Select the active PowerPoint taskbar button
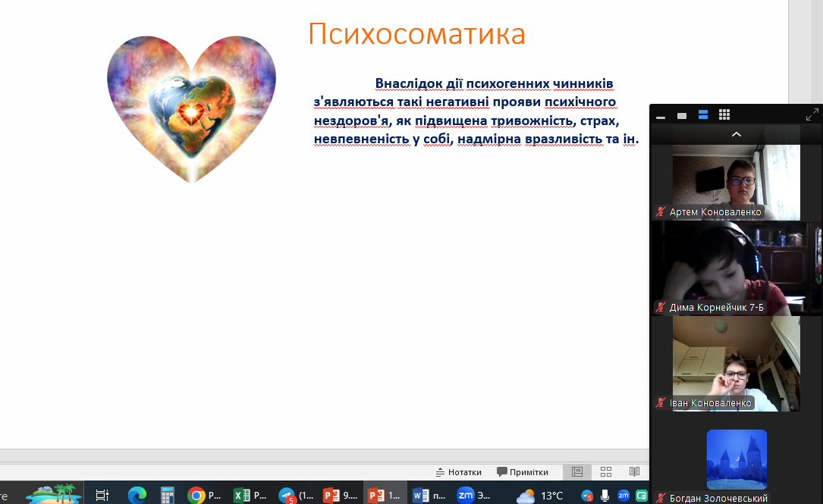Viewport: 823px width, 504px height. coord(385,495)
